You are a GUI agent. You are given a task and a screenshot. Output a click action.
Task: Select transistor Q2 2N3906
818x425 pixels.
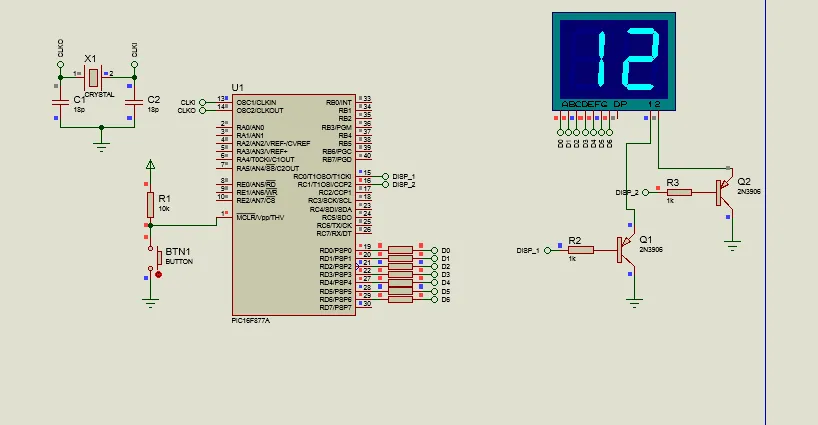click(725, 192)
